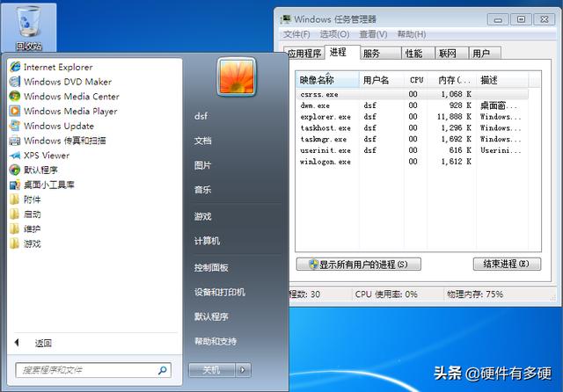Expand the 附件 folder
The width and height of the screenshot is (563, 392).
[x=26, y=200]
